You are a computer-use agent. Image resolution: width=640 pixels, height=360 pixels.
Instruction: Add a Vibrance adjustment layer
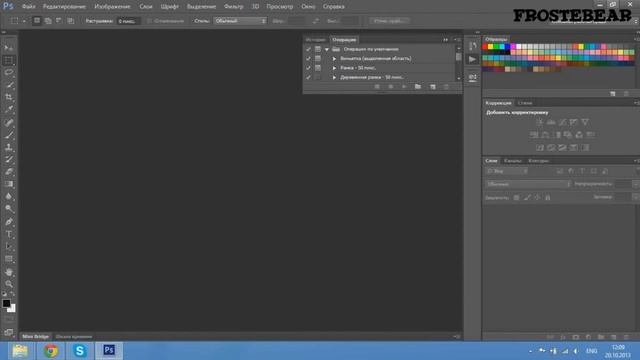pos(585,122)
